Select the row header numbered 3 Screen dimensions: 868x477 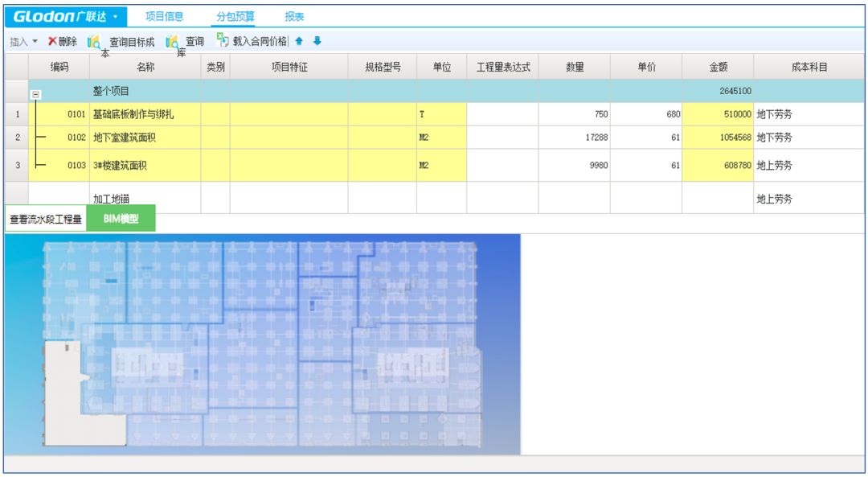[17, 165]
